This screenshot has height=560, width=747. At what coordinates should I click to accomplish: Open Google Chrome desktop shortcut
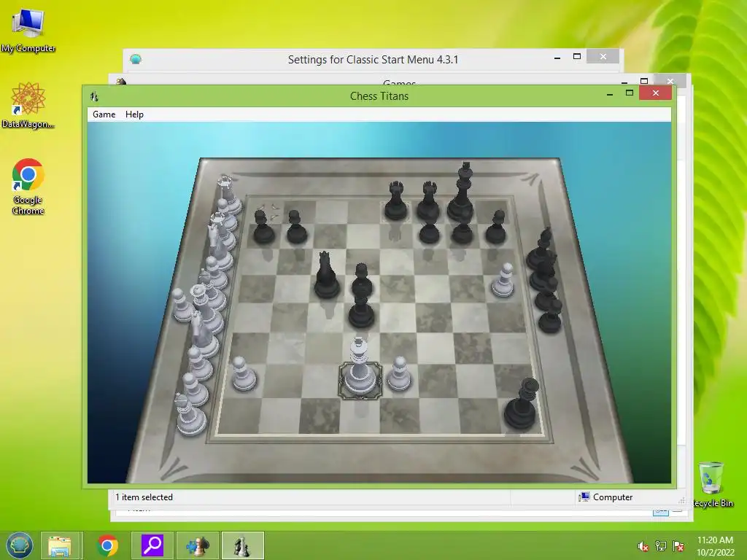[28, 186]
